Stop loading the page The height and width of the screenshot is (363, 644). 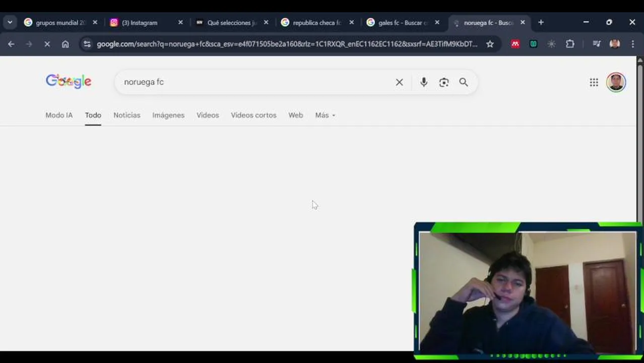tap(47, 44)
